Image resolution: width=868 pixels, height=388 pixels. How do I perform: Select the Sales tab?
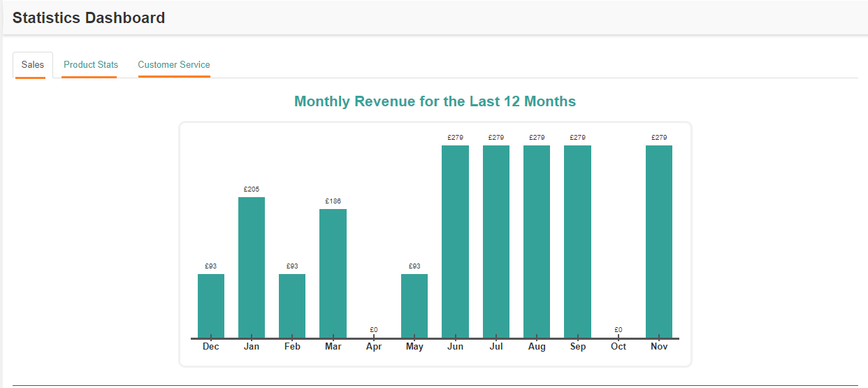coord(33,65)
